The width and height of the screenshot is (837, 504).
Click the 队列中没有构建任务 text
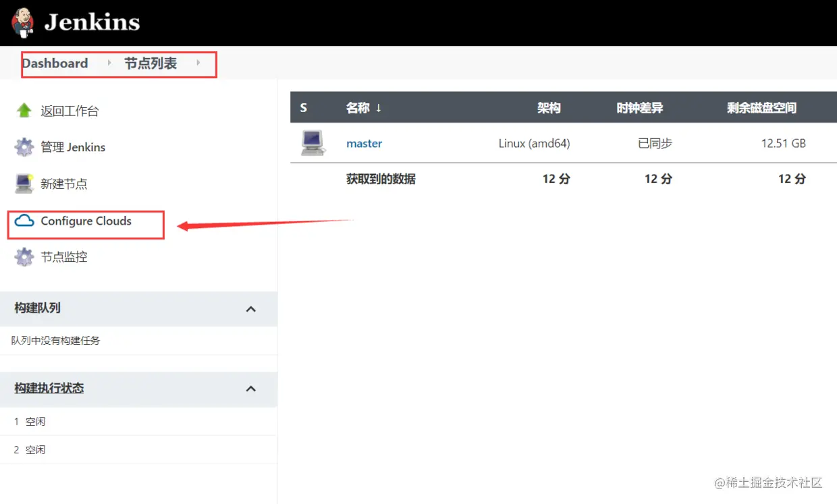pos(55,341)
